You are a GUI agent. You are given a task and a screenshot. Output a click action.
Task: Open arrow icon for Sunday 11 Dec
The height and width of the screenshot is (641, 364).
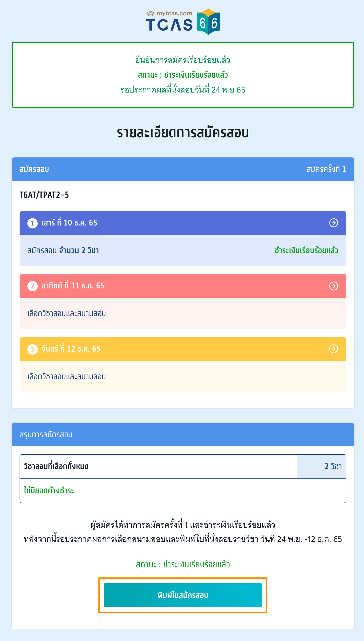click(x=333, y=286)
